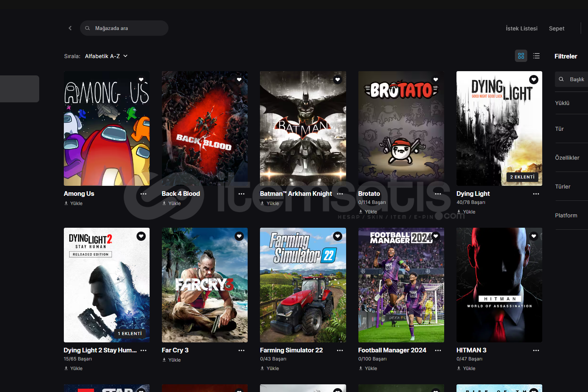Screen dimensions: 588x392
Task: Open more options for Football Manager 2024
Action: [x=438, y=350]
